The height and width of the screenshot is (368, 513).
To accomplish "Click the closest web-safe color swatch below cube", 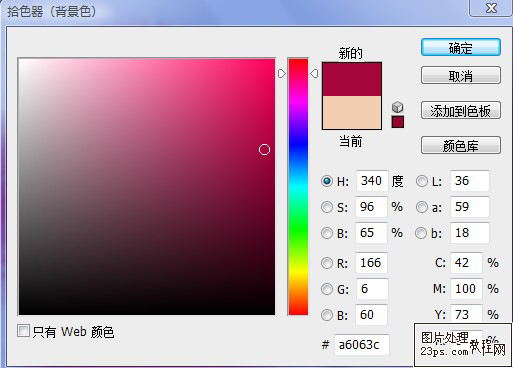I will (x=398, y=122).
